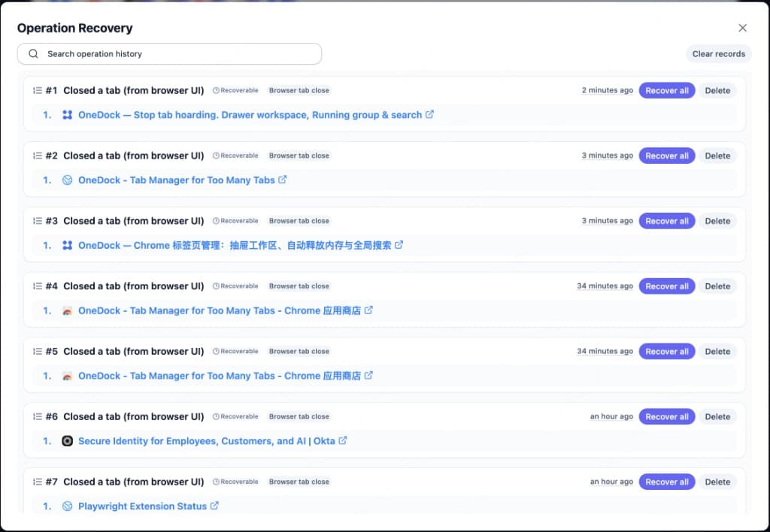Screen dimensions: 770x532
Task: Recover all tabs from record #3
Action: tap(667, 221)
